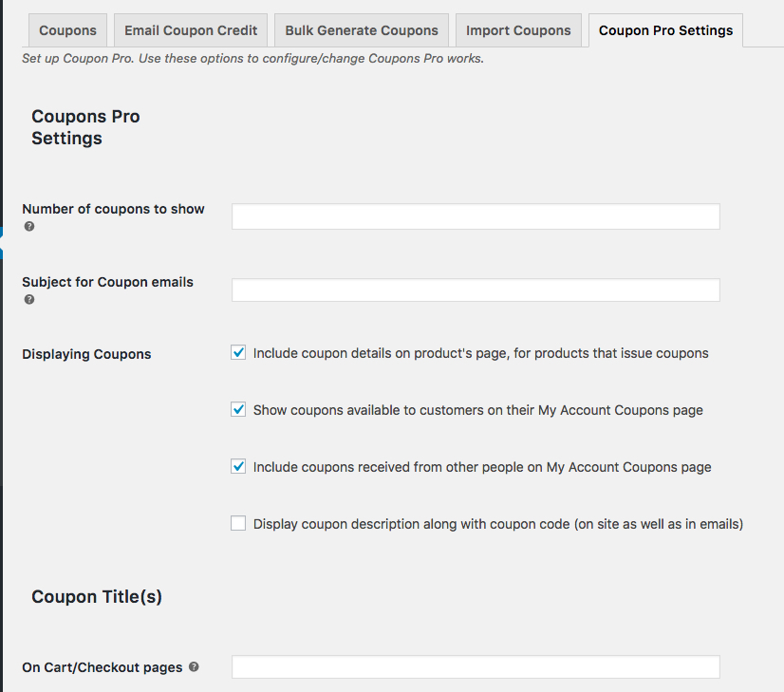784x692 pixels.
Task: Focus the Number of coupons to show field
Action: [476, 216]
